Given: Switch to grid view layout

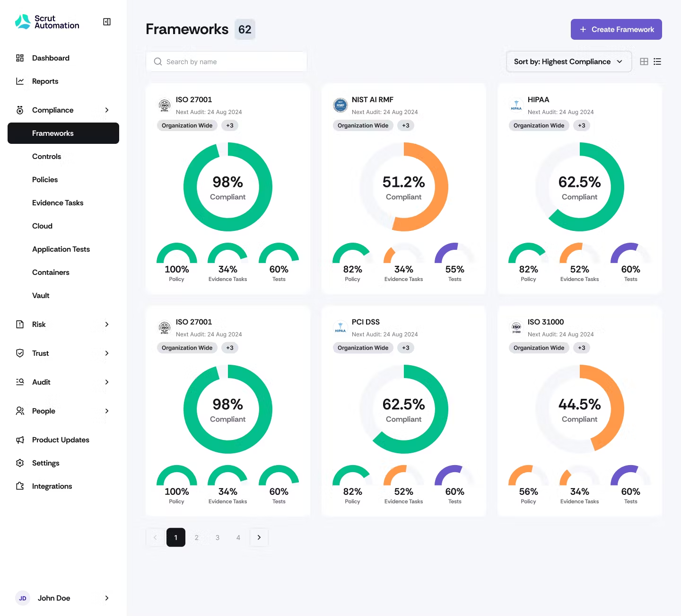Looking at the screenshot, I should coord(644,62).
